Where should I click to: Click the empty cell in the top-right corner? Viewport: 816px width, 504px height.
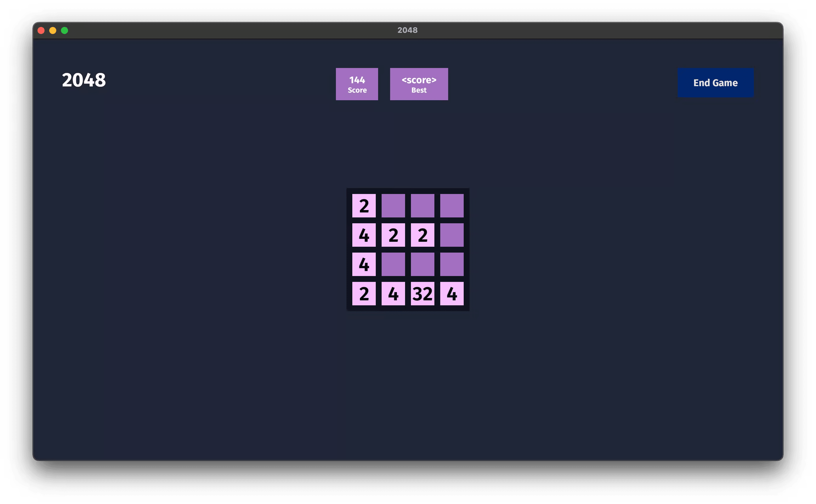(452, 205)
